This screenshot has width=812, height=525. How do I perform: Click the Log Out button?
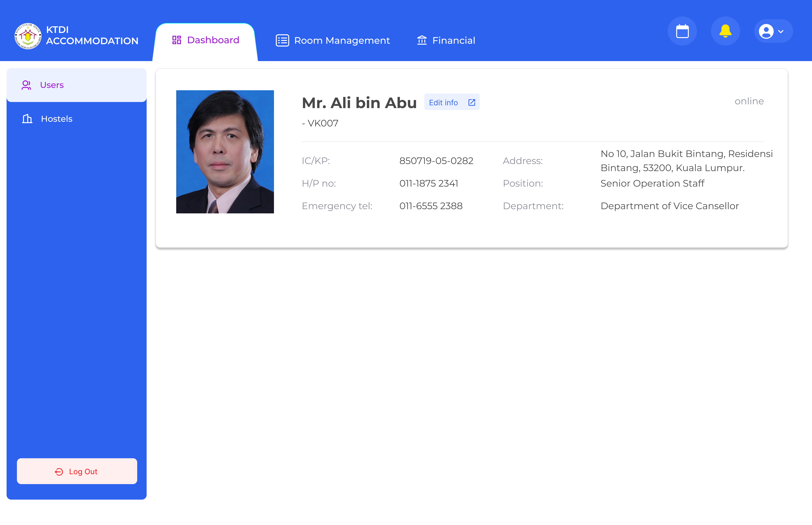(x=77, y=471)
